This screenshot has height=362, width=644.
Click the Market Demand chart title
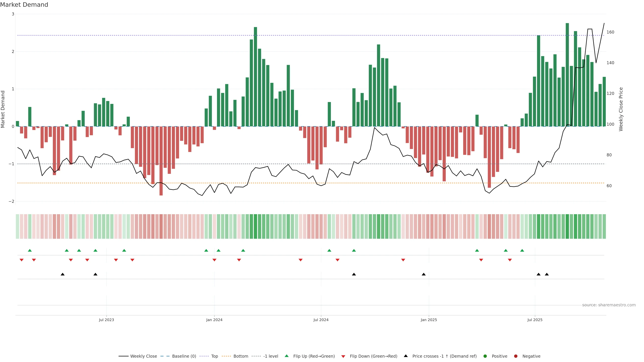(x=24, y=5)
